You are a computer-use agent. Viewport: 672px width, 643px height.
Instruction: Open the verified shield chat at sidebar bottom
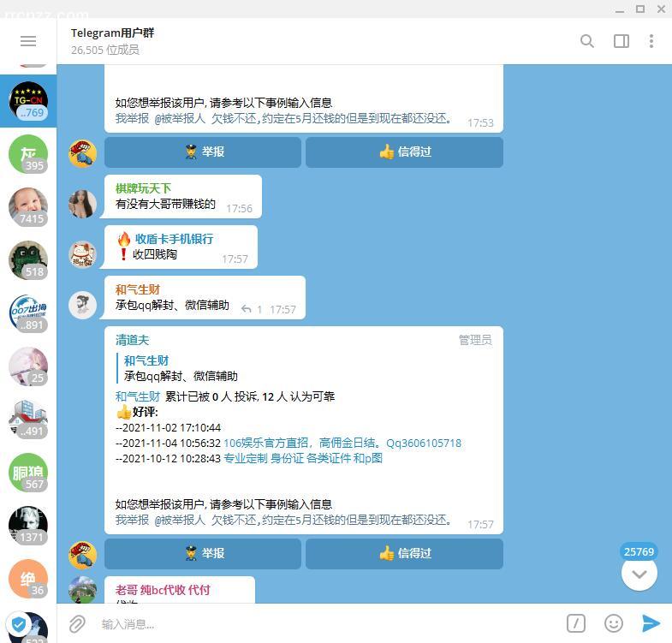[x=28, y=628]
